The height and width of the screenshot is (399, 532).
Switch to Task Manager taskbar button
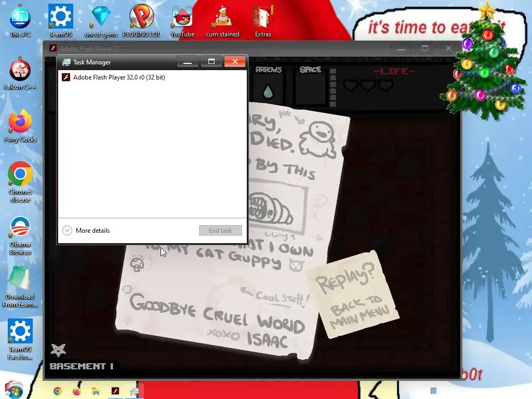(x=135, y=391)
